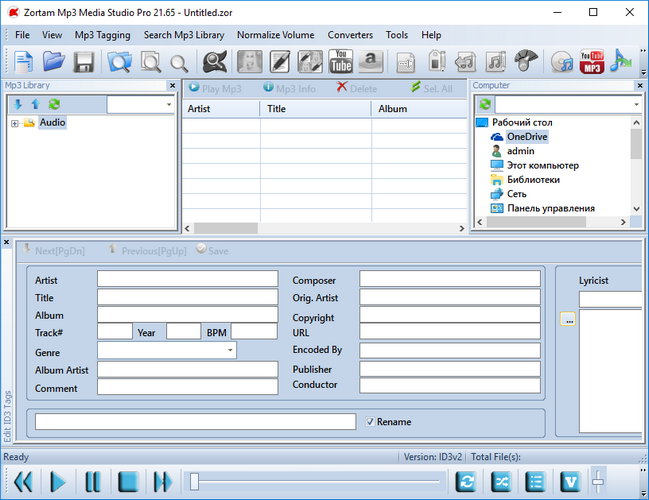Save using the floppy disk toolbar icon
Image resolution: width=649 pixels, height=500 pixels.
[x=84, y=62]
